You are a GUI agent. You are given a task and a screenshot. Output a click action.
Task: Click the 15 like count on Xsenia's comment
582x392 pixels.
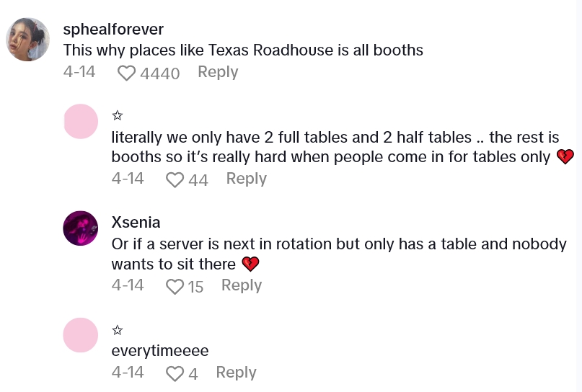point(195,286)
